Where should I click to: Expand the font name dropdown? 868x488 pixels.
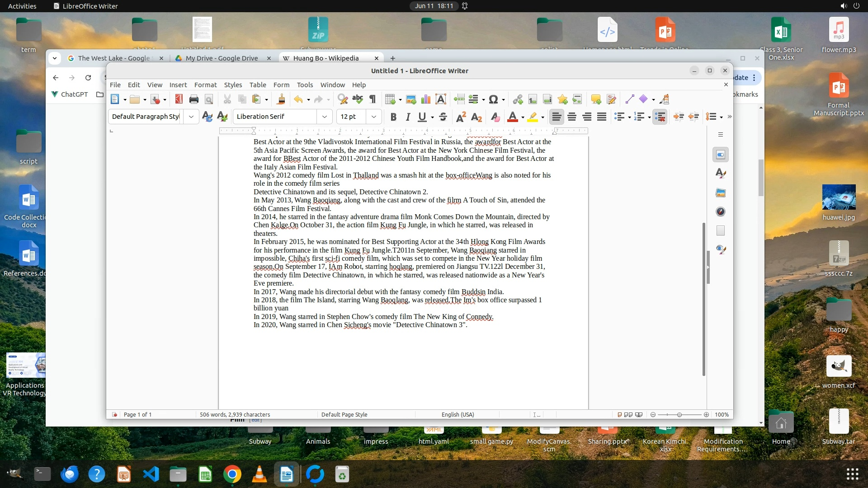click(324, 117)
